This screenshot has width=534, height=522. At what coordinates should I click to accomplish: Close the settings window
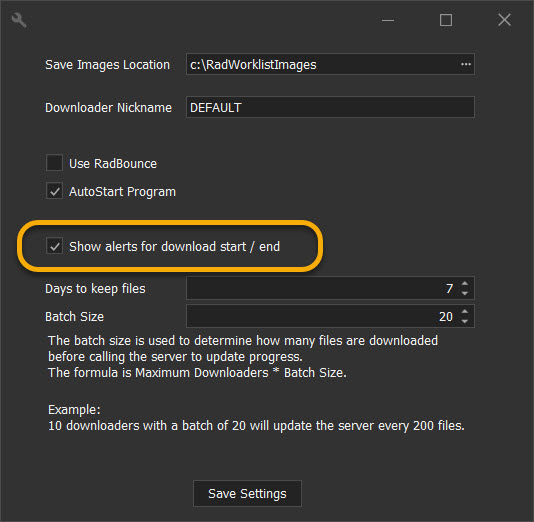coord(504,20)
